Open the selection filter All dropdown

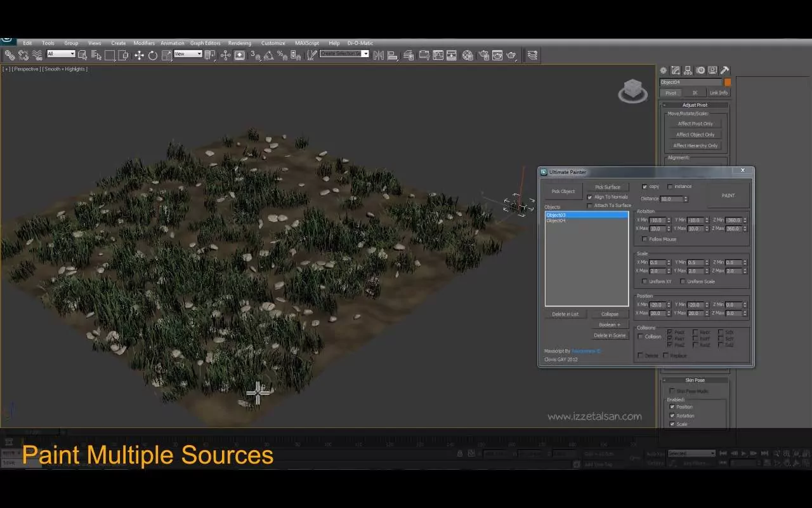(x=62, y=54)
